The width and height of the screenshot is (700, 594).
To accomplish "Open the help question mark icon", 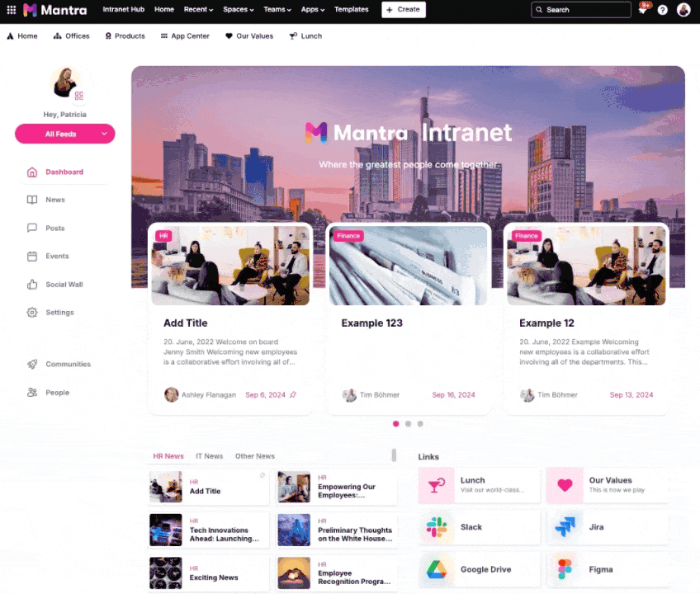I will click(662, 10).
